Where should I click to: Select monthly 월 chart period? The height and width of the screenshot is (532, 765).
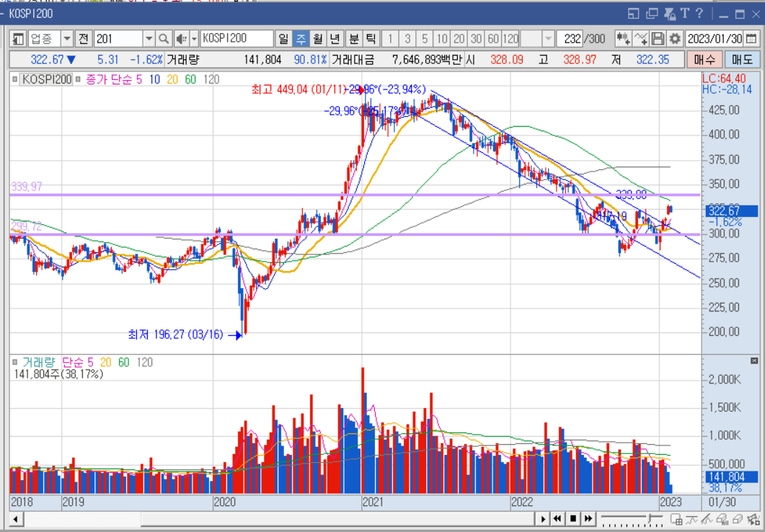(x=318, y=38)
